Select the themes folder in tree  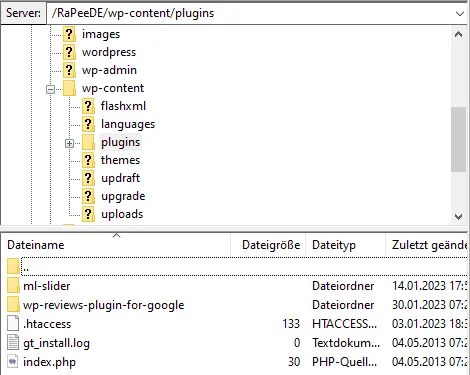(120, 160)
